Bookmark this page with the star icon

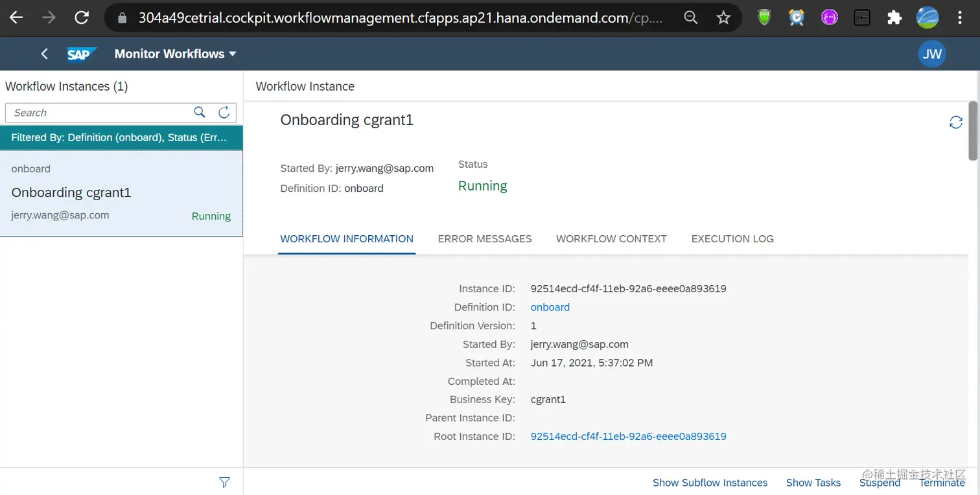pyautogui.click(x=723, y=18)
